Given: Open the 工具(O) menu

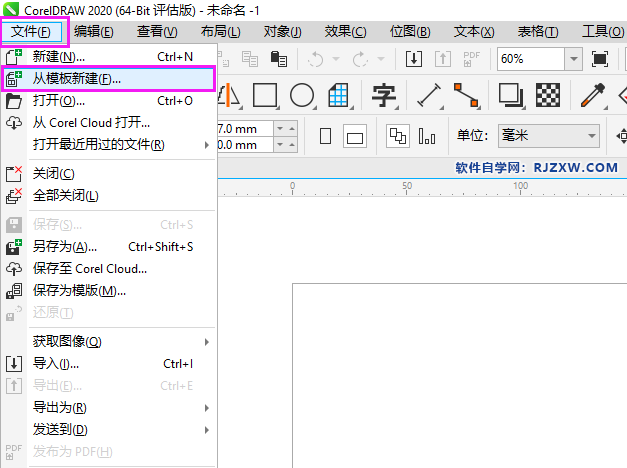Looking at the screenshot, I should pyautogui.click(x=603, y=32).
